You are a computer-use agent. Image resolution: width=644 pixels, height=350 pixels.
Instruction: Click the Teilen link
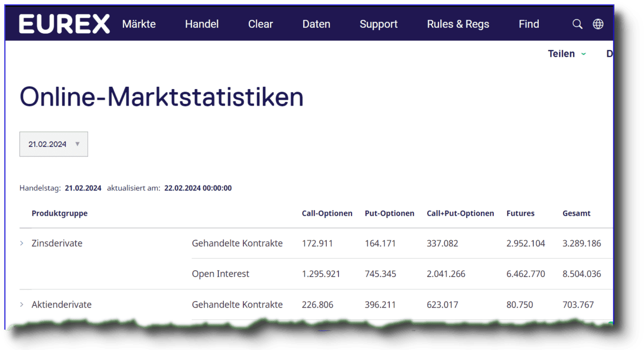(560, 54)
